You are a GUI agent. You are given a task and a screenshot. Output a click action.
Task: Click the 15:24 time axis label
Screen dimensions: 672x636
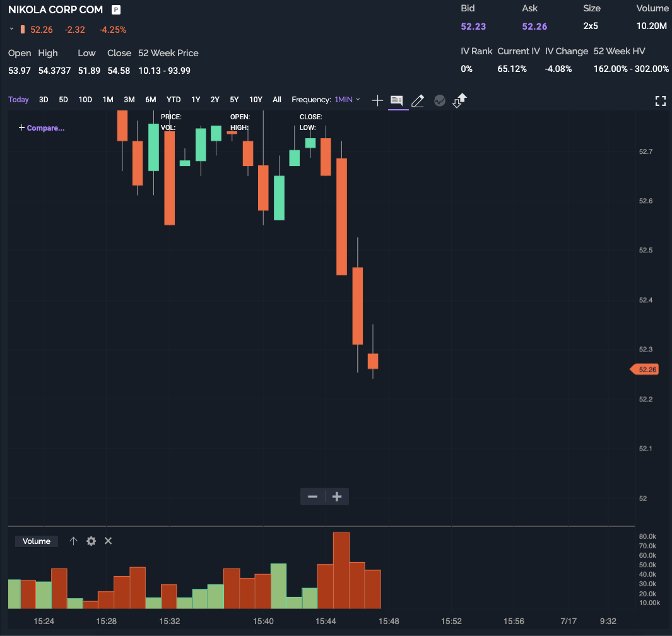44,621
